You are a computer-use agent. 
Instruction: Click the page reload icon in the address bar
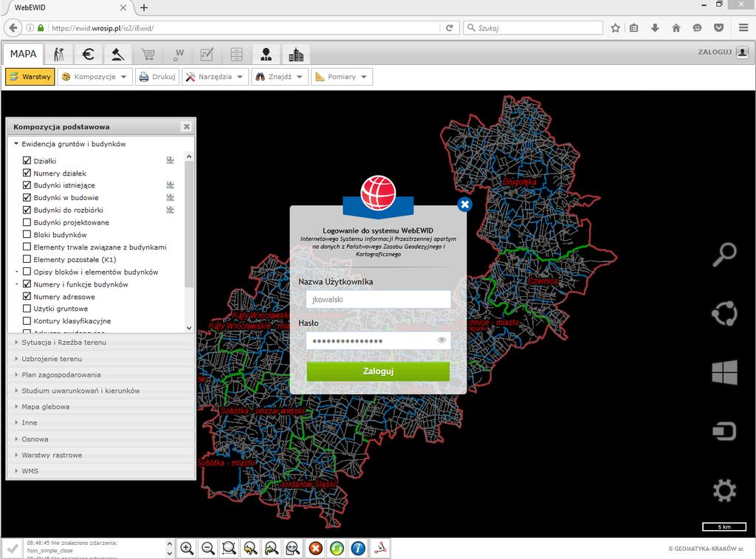coord(450,28)
